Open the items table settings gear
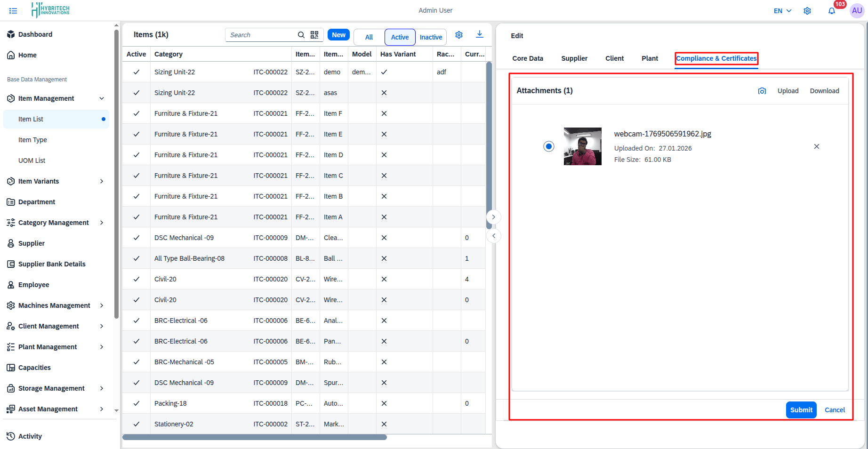The width and height of the screenshot is (868, 449). [x=459, y=35]
